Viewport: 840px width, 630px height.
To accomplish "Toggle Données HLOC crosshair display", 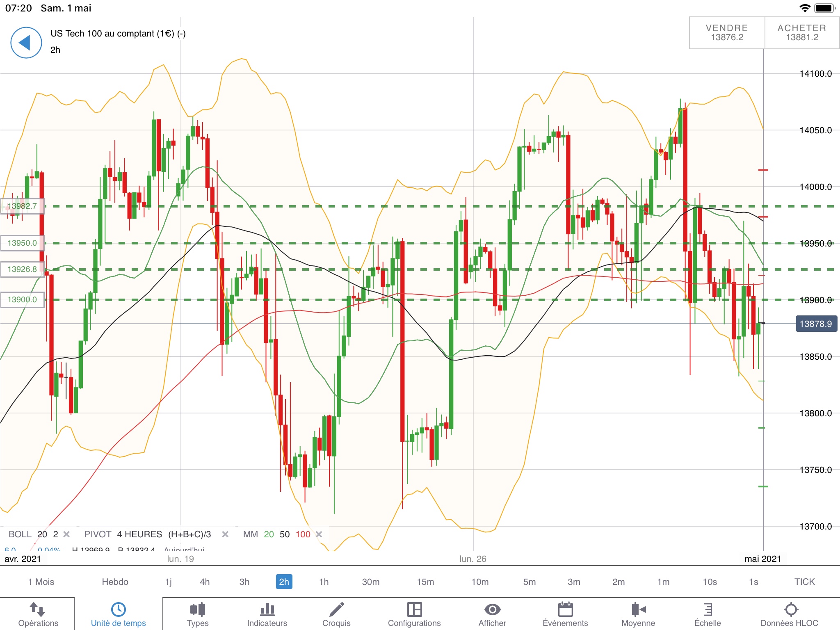I will point(790,609).
